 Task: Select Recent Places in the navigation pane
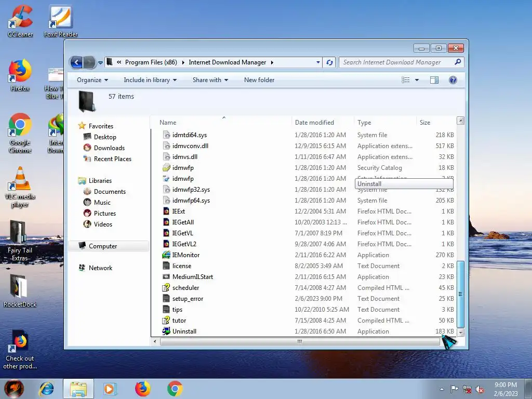[x=112, y=159]
